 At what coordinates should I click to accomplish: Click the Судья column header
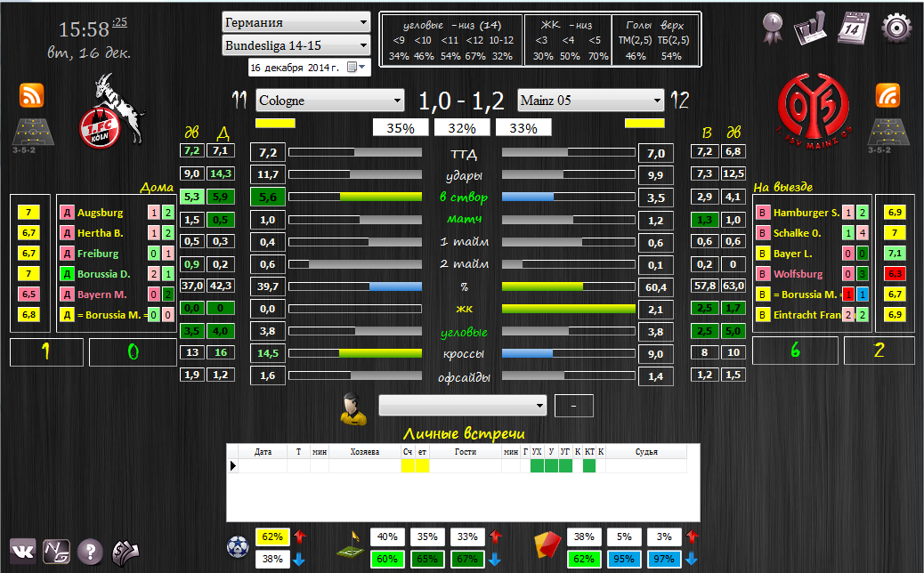click(x=646, y=452)
